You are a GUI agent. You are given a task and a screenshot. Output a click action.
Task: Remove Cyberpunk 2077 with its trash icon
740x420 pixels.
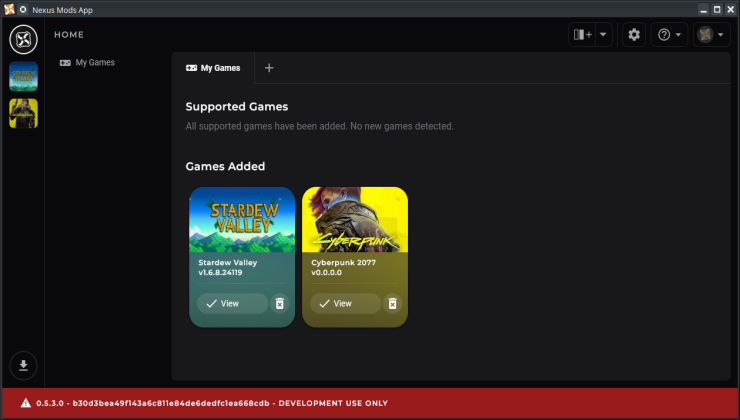click(x=393, y=303)
